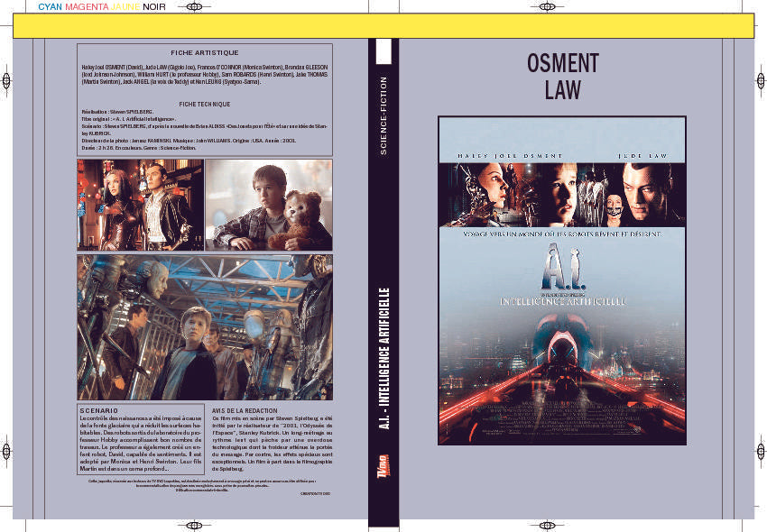The width and height of the screenshot is (767, 532).
Task: Select the yellow color bar across the top
Action: 383,26
